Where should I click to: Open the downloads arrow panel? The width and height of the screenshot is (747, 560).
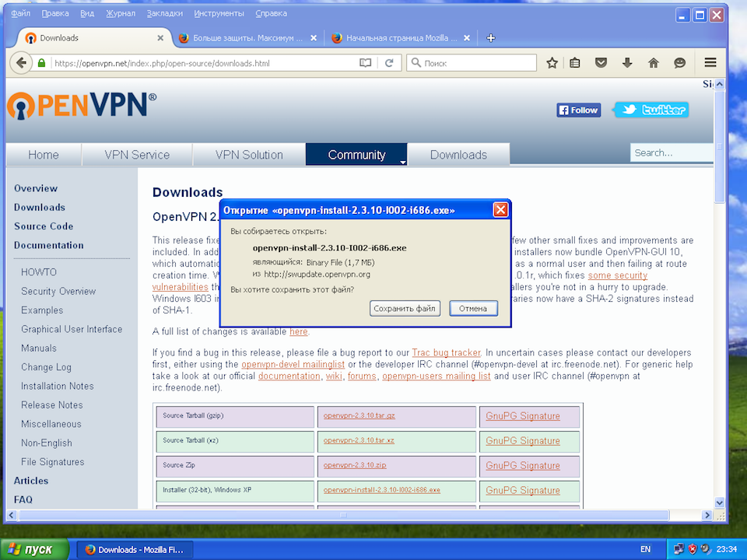[x=627, y=63]
